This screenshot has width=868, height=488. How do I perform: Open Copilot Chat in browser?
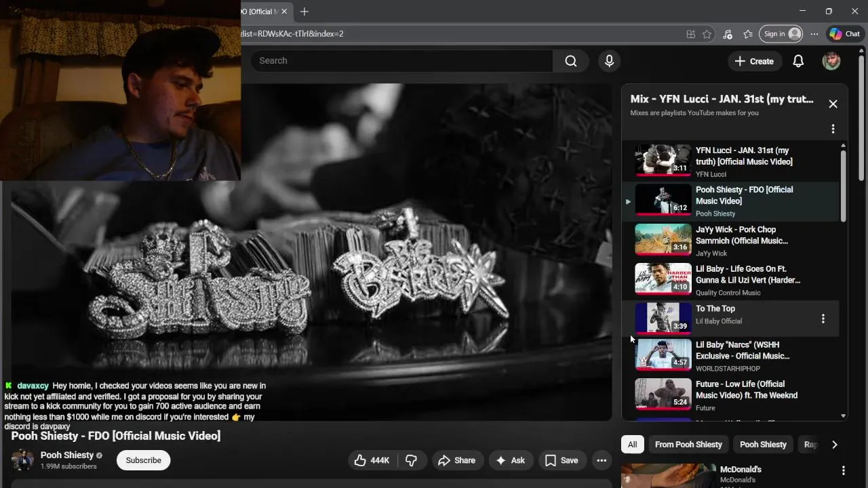[844, 34]
